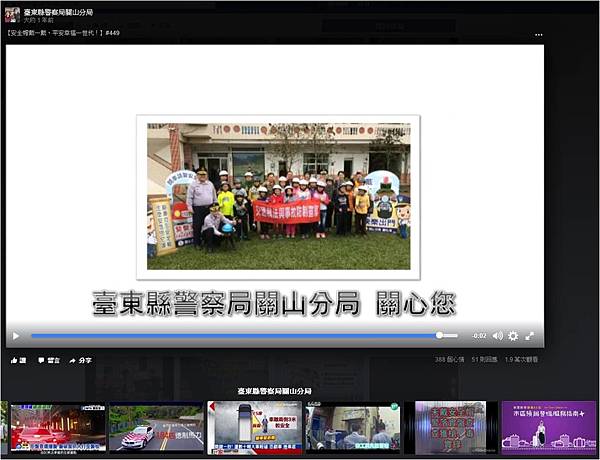Open the pink police car on road thumbnail

point(156,427)
